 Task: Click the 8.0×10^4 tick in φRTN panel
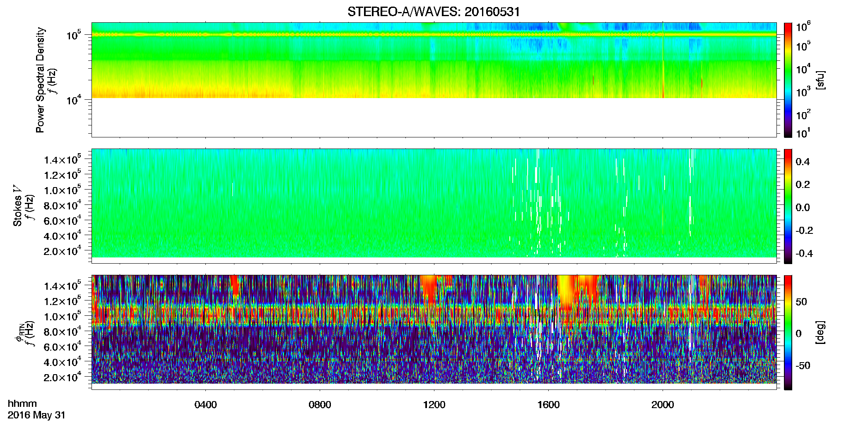(63, 331)
